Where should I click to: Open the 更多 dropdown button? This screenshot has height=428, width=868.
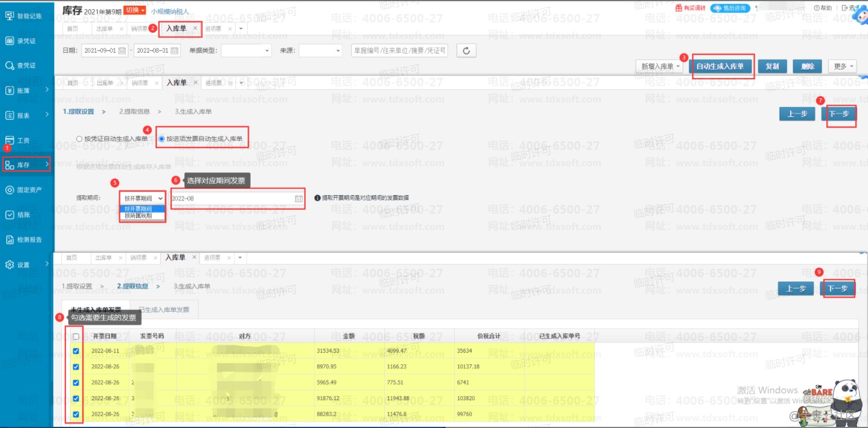click(842, 67)
